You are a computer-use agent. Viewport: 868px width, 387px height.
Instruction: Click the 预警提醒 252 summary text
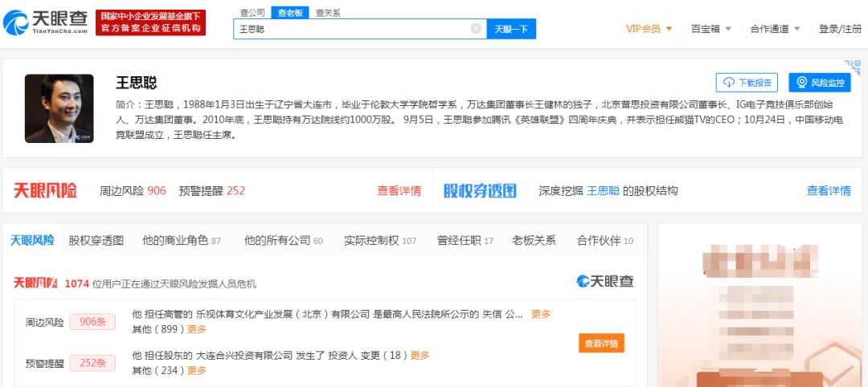pos(212,191)
